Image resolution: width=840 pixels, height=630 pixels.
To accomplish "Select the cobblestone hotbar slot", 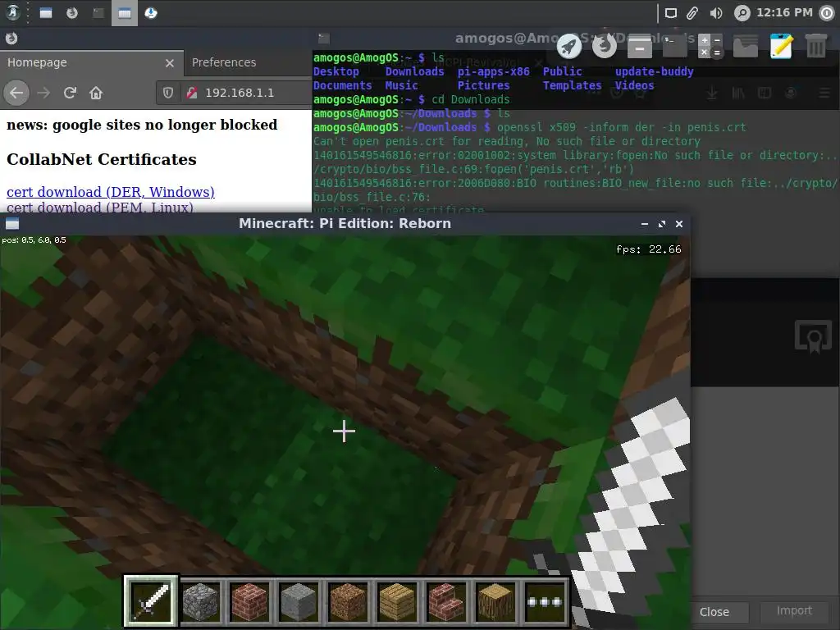I will [x=200, y=601].
